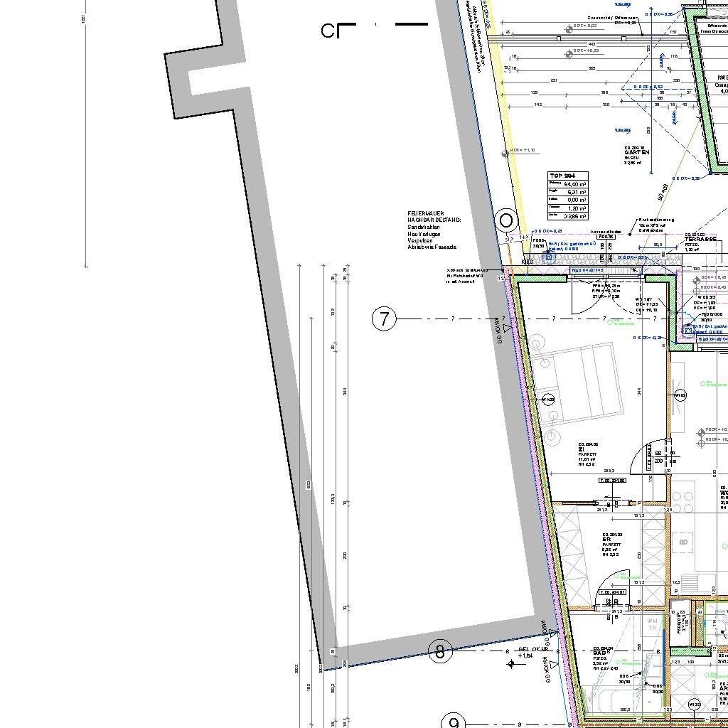Select the "TOP 204" table heading

point(562,176)
